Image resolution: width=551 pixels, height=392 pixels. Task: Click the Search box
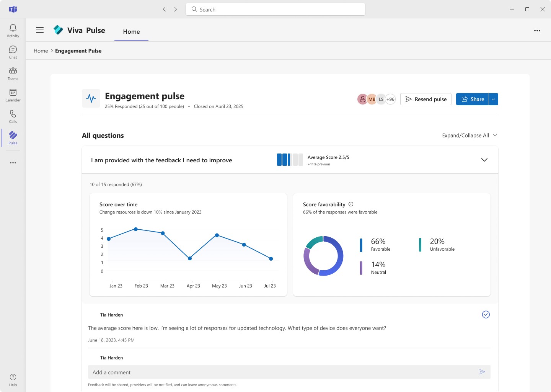coord(275,9)
